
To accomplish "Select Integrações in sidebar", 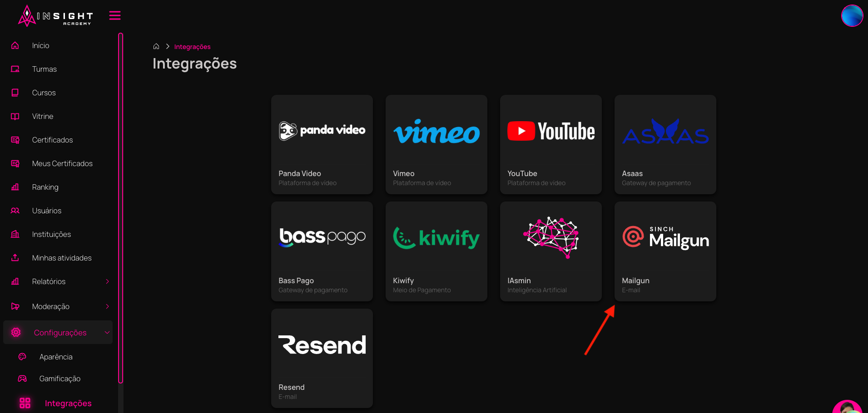I will click(68, 403).
